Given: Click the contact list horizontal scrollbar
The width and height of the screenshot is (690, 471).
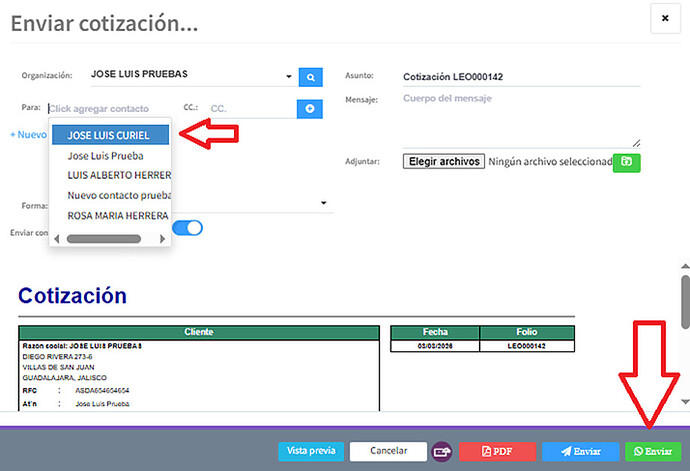Looking at the screenshot, I should (x=103, y=239).
